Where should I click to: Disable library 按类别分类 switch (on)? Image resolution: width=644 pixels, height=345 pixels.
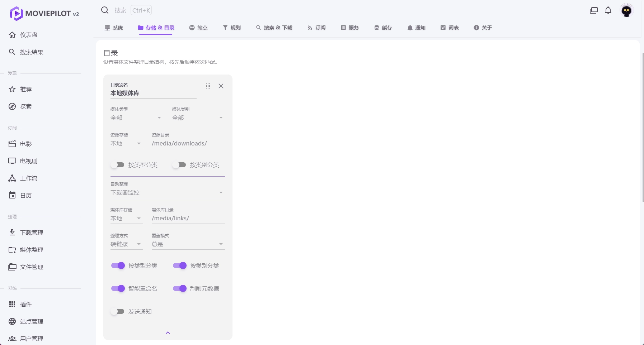tap(179, 265)
